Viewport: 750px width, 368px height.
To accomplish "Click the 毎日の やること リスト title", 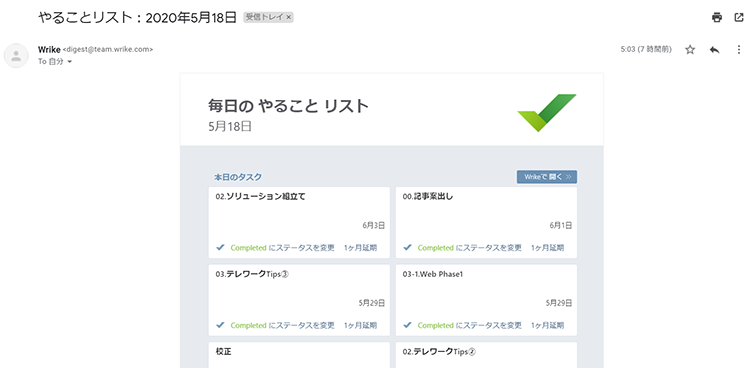I will [x=288, y=105].
